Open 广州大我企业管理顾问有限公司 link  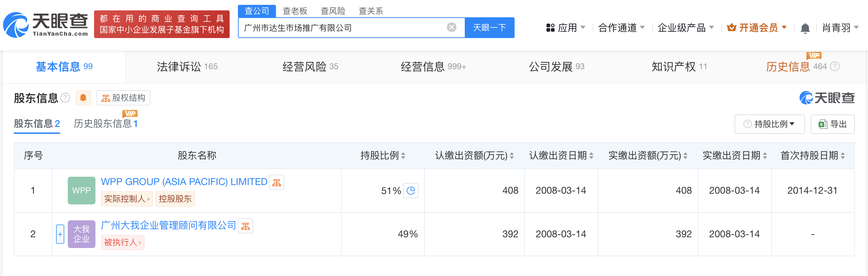coord(168,226)
